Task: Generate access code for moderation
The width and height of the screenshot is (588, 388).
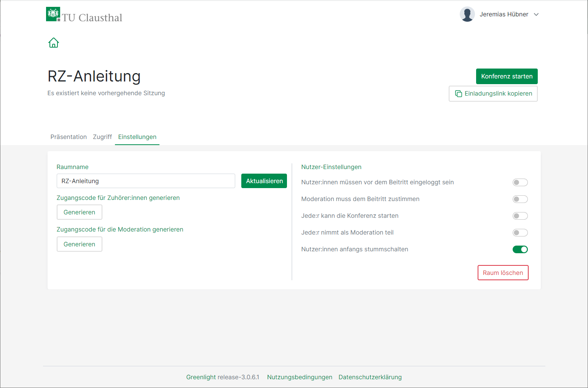Action: tap(80, 244)
